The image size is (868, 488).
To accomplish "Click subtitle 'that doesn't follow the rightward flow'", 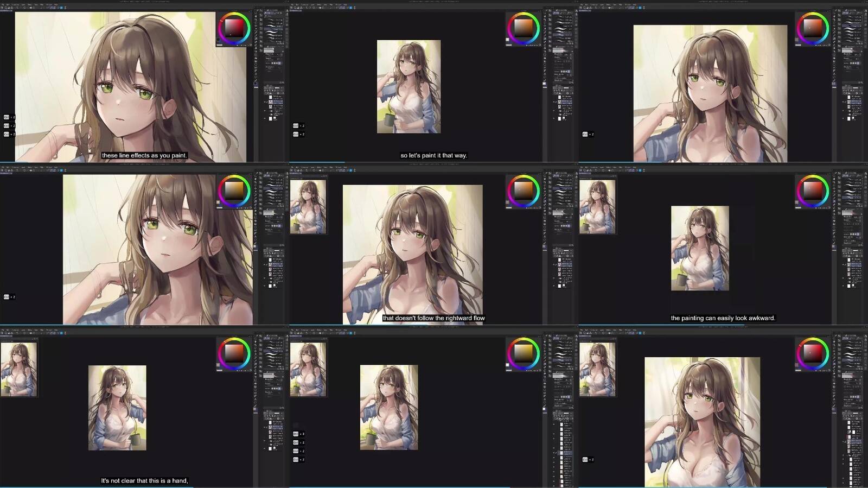I will (x=433, y=318).
